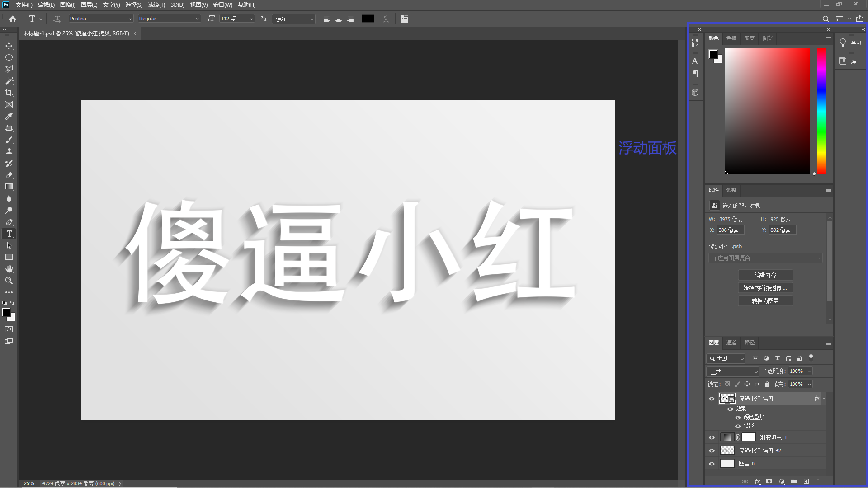Open the 滤镜 menu
The image size is (868, 488).
coord(156,5)
